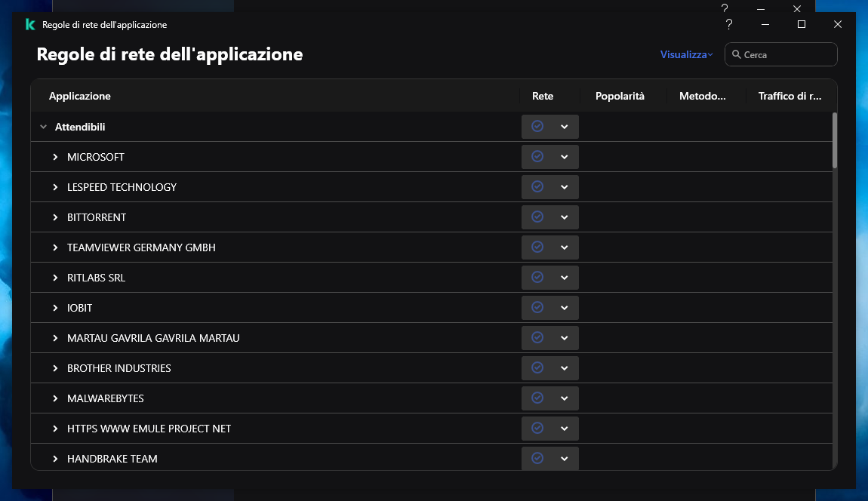Click the IOBIT network allow checkmark icon

(x=537, y=308)
